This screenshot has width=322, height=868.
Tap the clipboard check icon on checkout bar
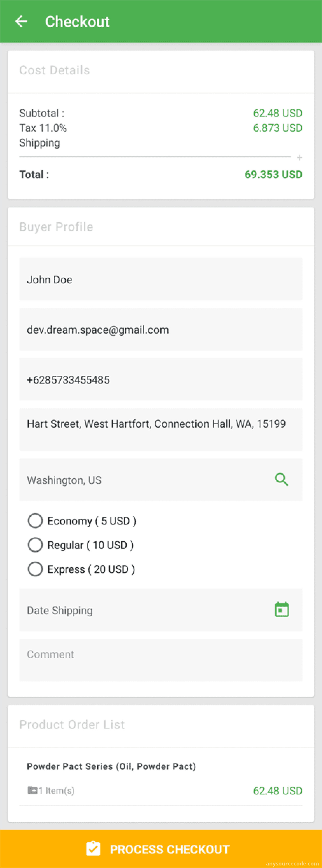pos(93,849)
